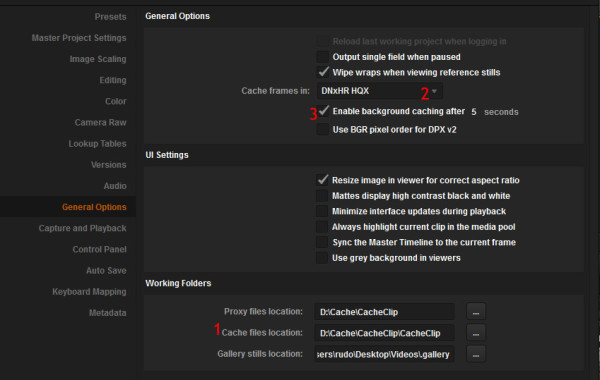
Task: Enable Output single field when paused
Action: pyautogui.click(x=323, y=57)
